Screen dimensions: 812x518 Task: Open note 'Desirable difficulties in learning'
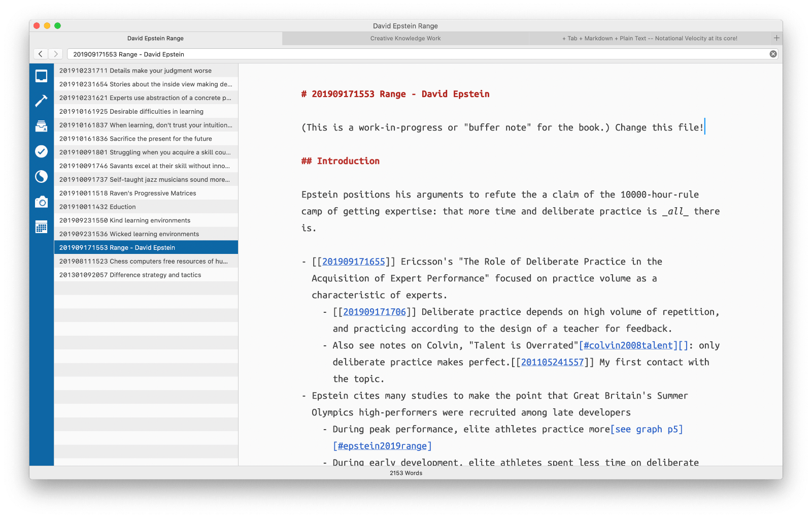pos(146,112)
